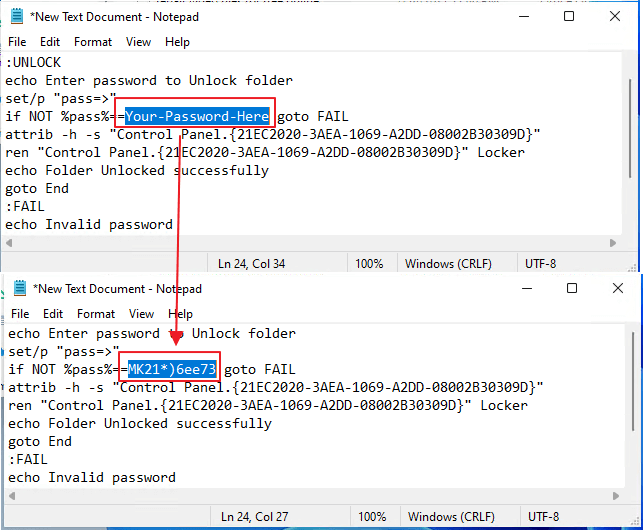Image resolution: width=643 pixels, height=530 pixels.
Task: Open the Edit menu in the upper Notepad
Action: click(50, 42)
